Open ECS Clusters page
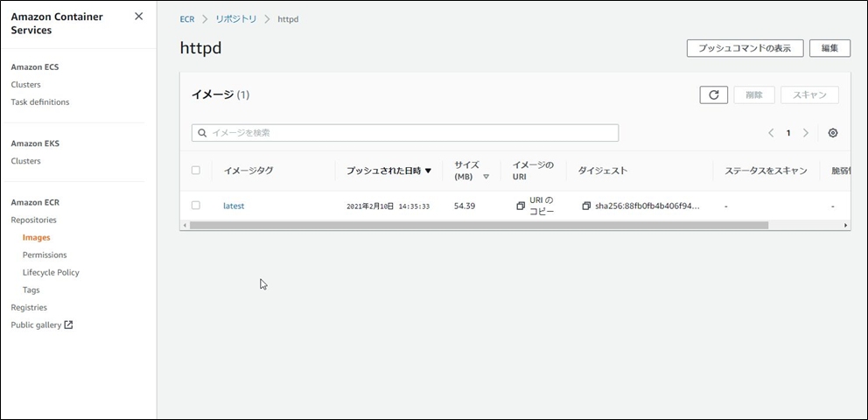Screen dimensions: 868x420 [25, 85]
